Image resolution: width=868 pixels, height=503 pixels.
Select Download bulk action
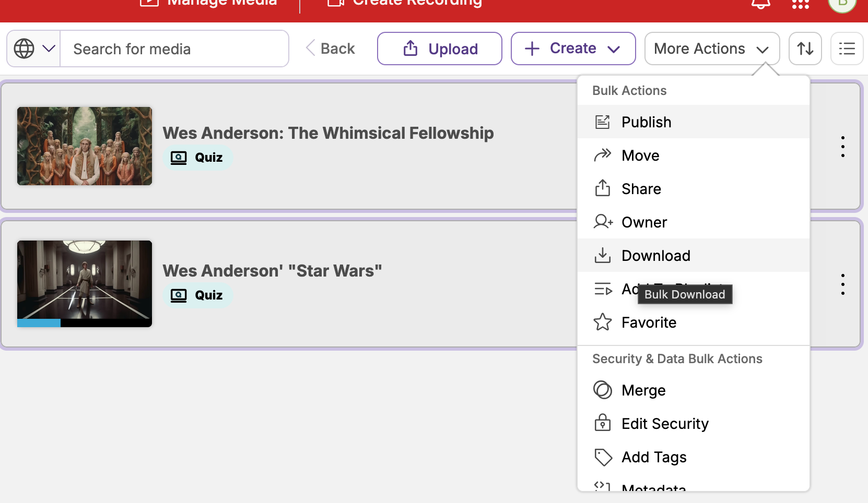(x=694, y=256)
